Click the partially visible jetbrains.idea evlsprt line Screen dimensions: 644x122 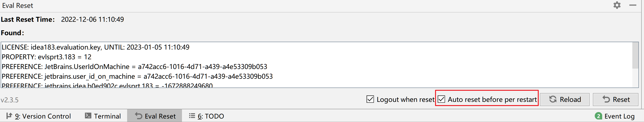[107, 85]
